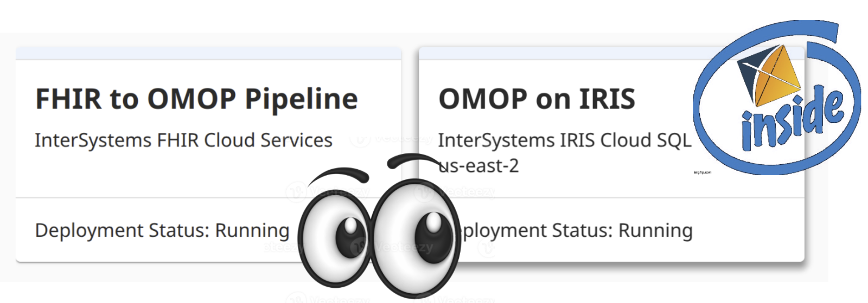The height and width of the screenshot is (303, 868).
Task: Click the FHIR to OMOP Pipeline card title
Action: 196,99
